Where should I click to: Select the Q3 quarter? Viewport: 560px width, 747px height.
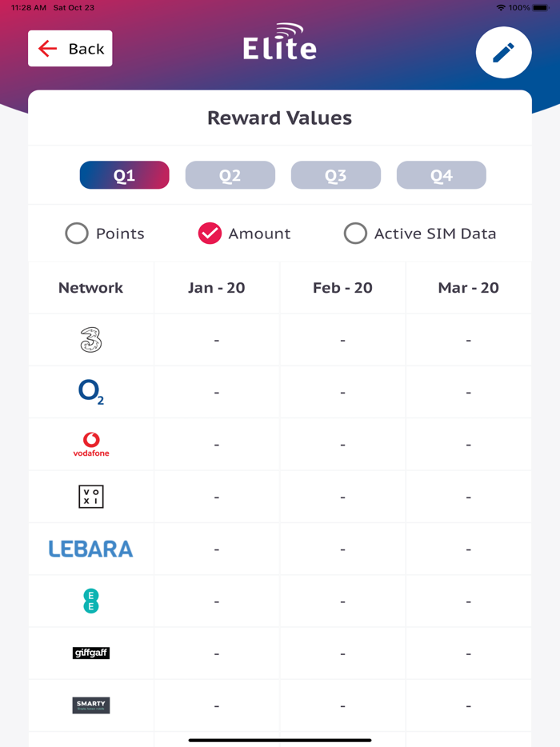[x=335, y=174]
